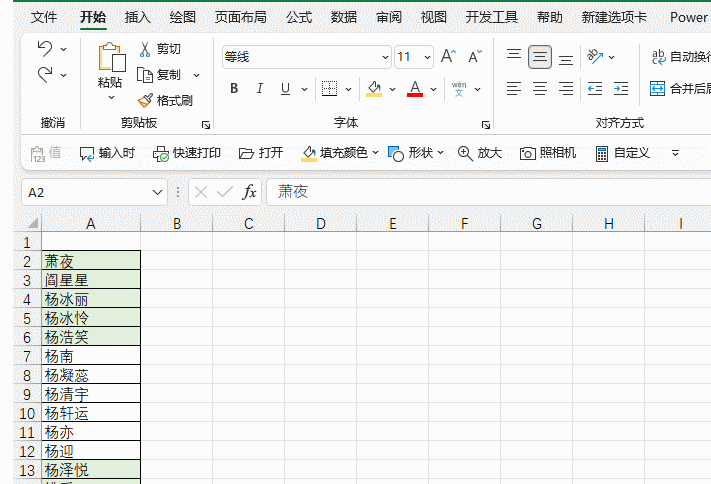This screenshot has width=711, height=484.
Task: Toggle underline formatting
Action: [285, 88]
